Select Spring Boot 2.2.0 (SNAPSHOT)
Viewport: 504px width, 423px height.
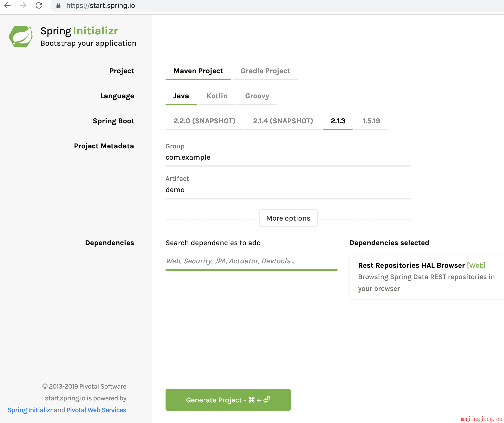pyautogui.click(x=204, y=121)
